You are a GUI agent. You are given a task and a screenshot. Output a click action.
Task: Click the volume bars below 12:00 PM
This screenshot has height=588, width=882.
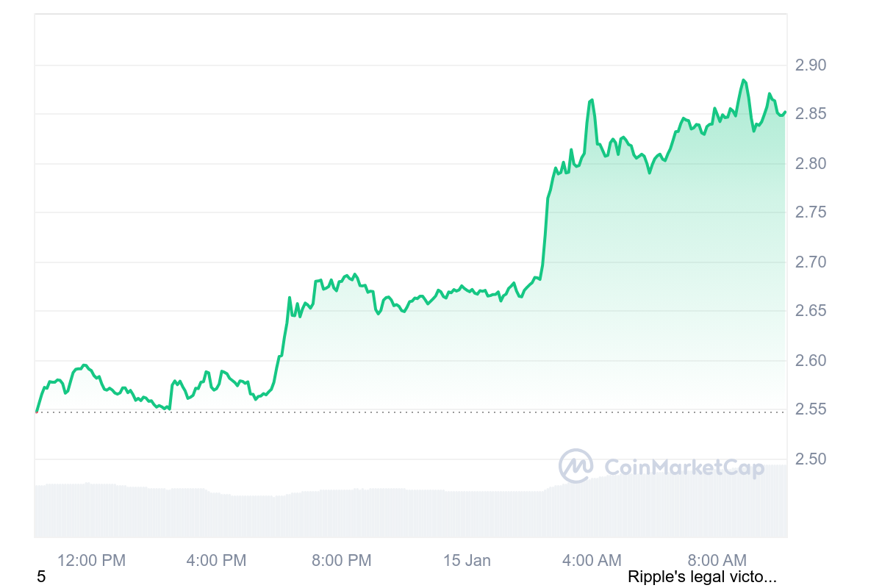91,509
